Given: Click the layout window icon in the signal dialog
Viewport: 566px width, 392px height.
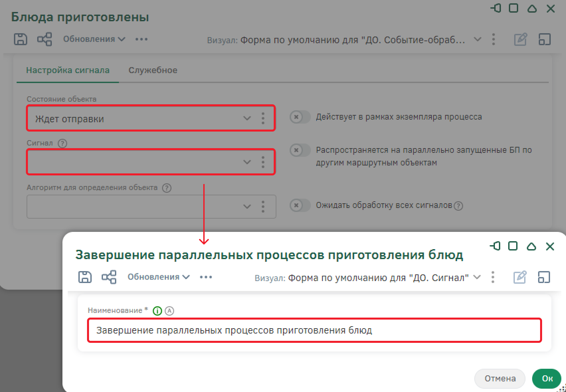Looking at the screenshot, I should 544,277.
